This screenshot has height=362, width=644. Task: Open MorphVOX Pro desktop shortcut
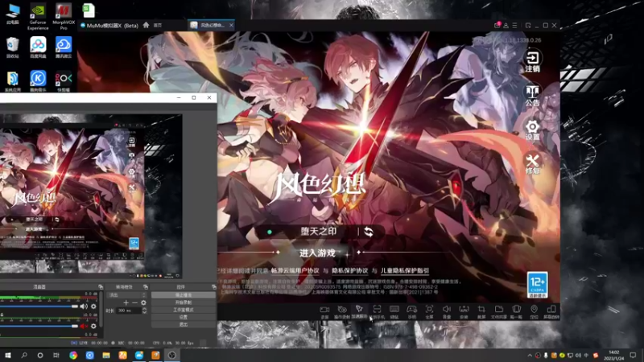pos(64,16)
